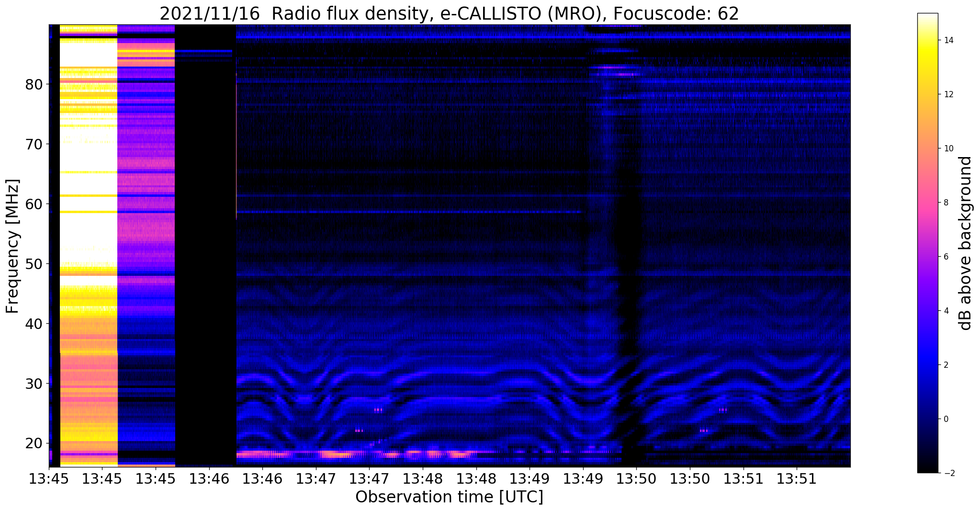Select the 'Observation time [UTC]' x-axis label

449,497
